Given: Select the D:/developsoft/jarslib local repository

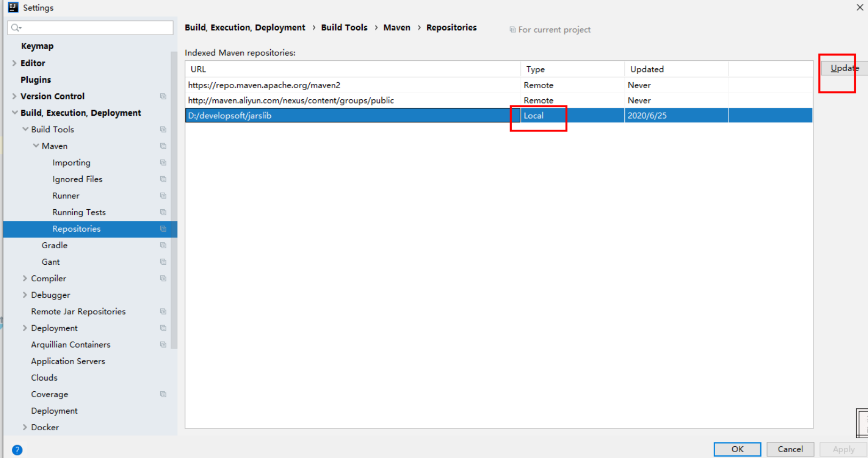Looking at the screenshot, I should (499, 115).
